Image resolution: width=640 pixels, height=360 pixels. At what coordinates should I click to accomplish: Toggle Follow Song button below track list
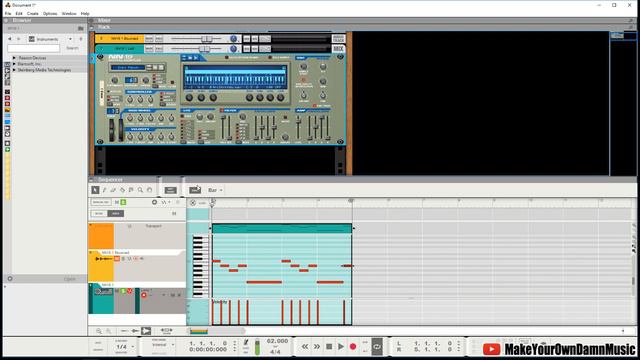(x=146, y=331)
